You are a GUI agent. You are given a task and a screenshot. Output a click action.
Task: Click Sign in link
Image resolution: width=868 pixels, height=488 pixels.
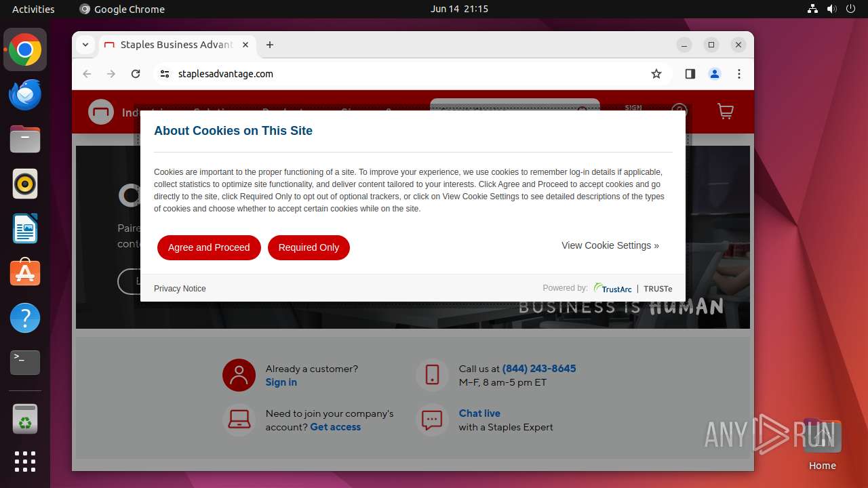281,382
